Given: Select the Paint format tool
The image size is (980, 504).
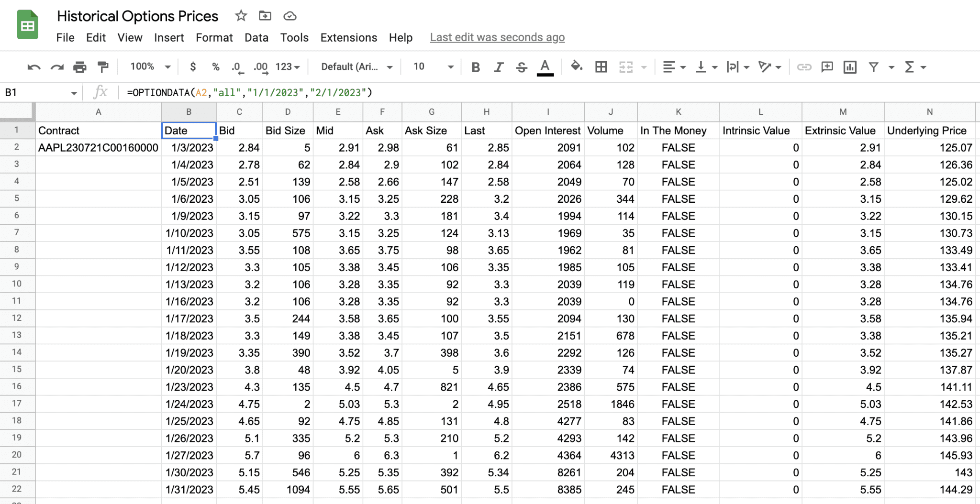Looking at the screenshot, I should point(103,67).
